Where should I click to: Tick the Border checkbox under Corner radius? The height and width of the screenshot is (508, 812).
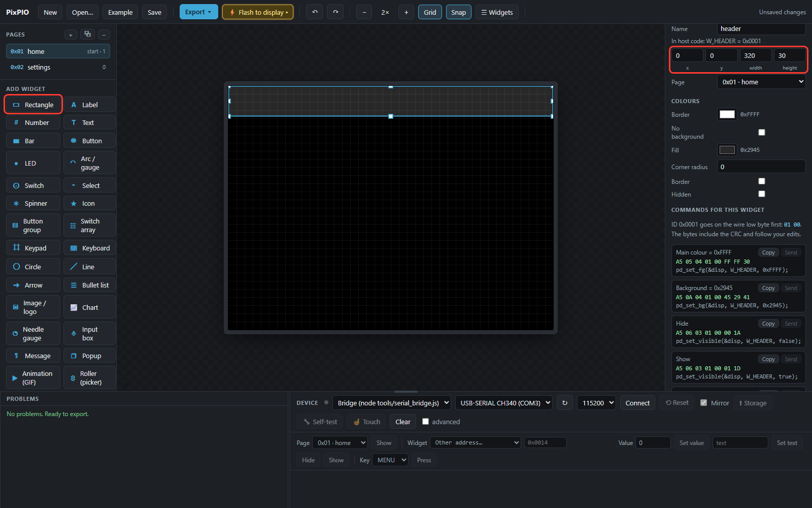761,181
